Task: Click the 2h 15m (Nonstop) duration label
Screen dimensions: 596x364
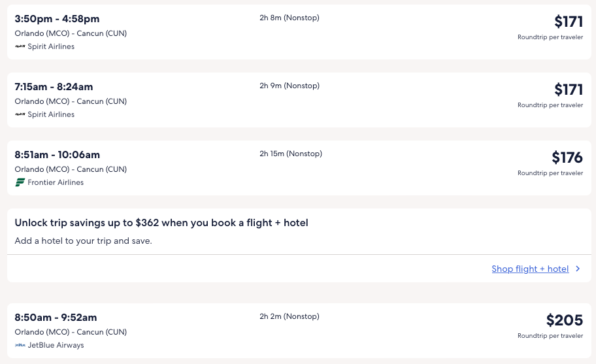Action: [x=290, y=154]
